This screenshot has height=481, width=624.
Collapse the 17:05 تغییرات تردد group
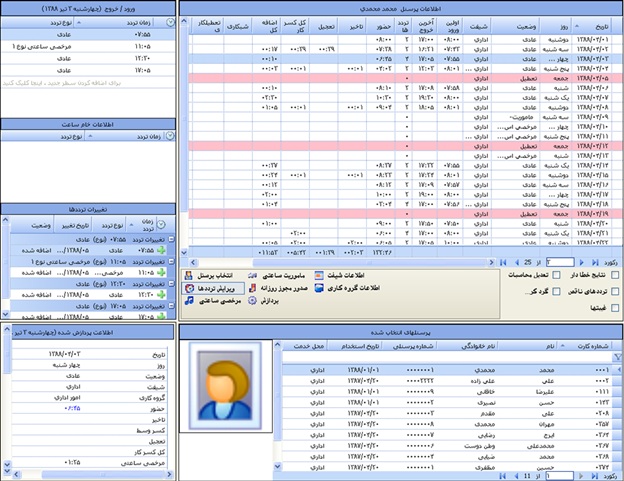click(x=172, y=306)
